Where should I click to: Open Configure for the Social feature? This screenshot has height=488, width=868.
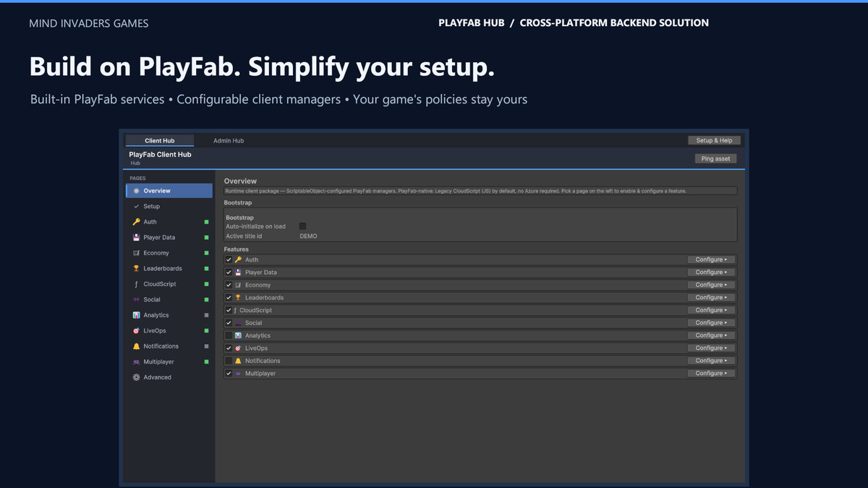coord(711,323)
